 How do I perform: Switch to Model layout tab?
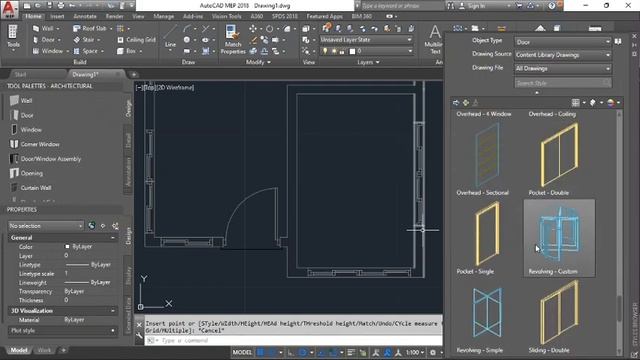coord(18,350)
